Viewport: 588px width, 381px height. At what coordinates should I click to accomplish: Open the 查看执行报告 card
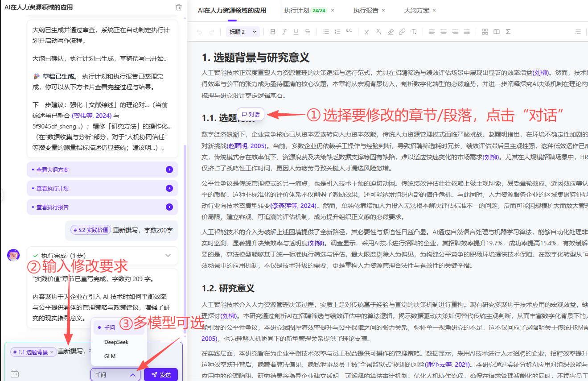tap(103, 207)
